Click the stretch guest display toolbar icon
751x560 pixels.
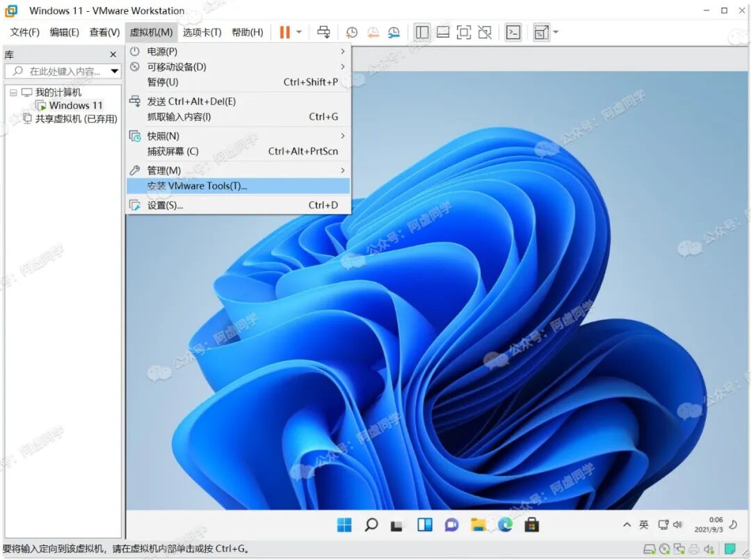click(541, 32)
